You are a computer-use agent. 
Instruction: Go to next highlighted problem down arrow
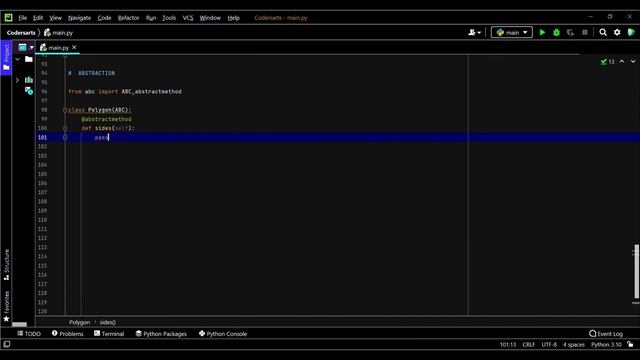tap(633, 61)
